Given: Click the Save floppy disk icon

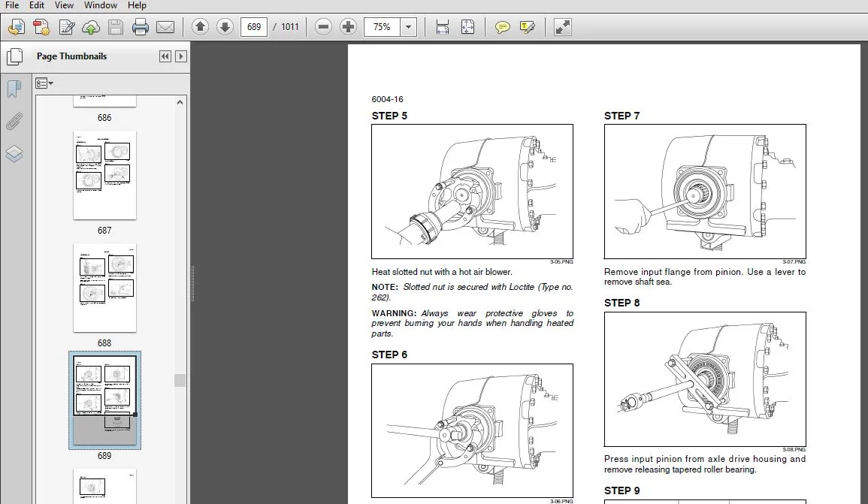Looking at the screenshot, I should coord(115,26).
